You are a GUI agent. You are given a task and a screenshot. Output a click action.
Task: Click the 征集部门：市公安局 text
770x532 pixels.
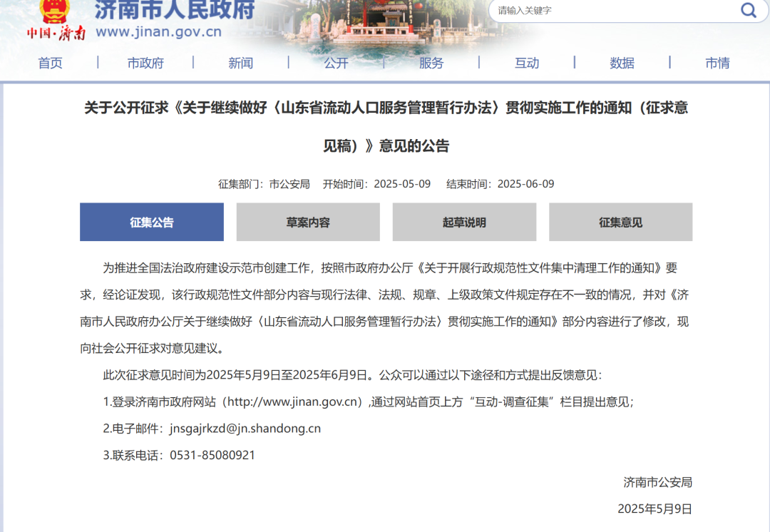(264, 184)
